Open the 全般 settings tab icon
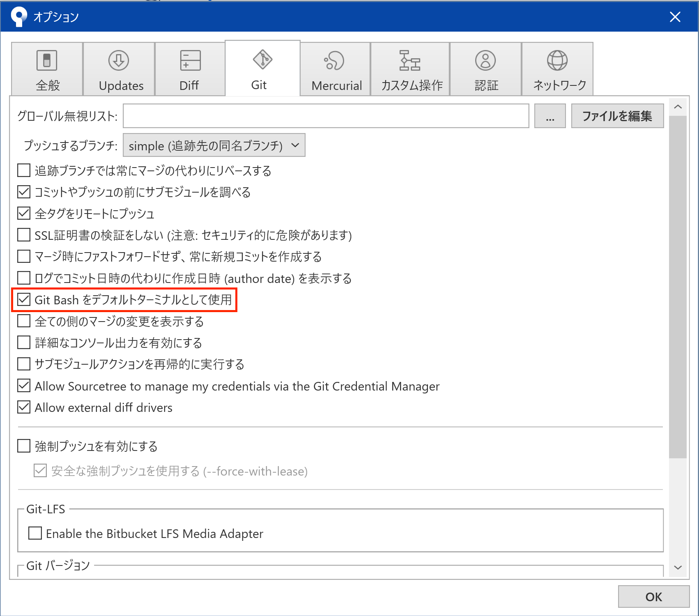699x616 pixels. click(x=47, y=60)
